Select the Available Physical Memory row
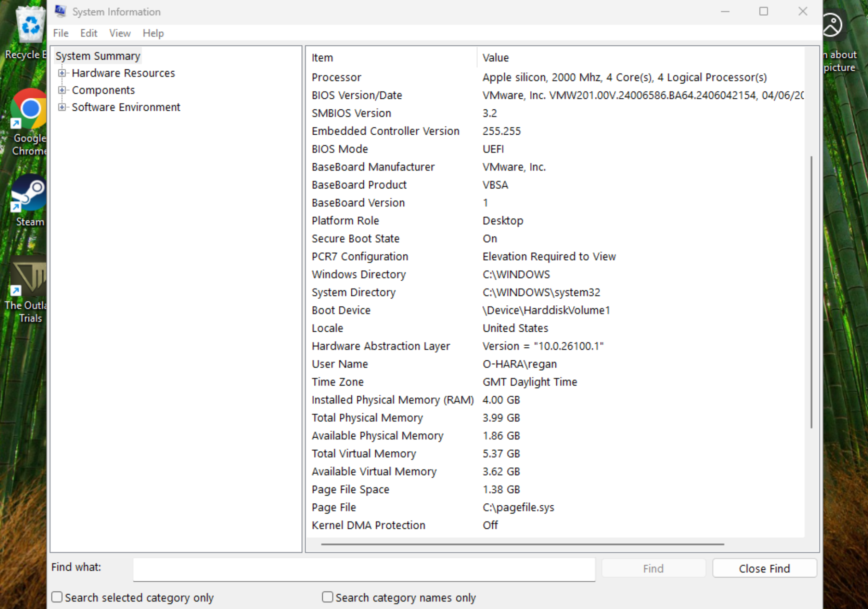Image resolution: width=868 pixels, height=609 pixels. [x=556, y=435]
